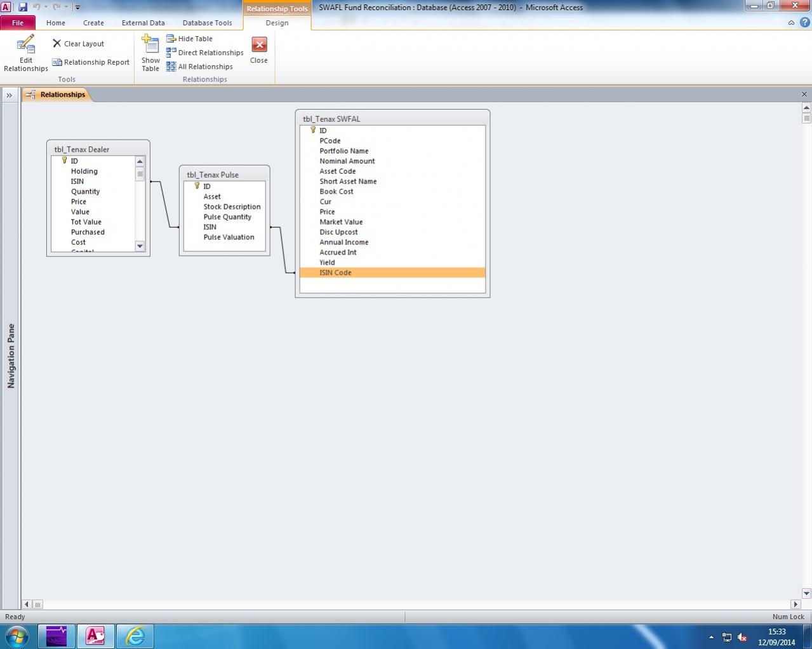
Task: Switch to the Create ribbon tab
Action: click(x=93, y=23)
